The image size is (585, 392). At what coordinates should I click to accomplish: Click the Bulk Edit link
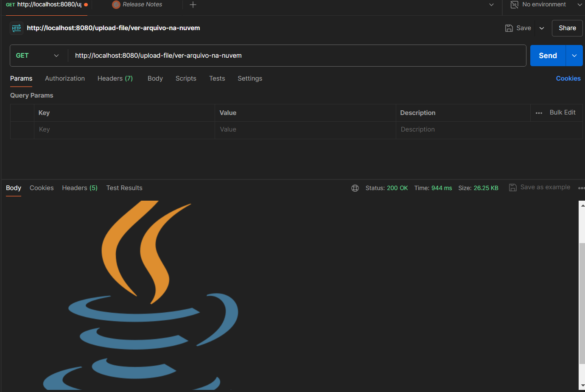563,112
